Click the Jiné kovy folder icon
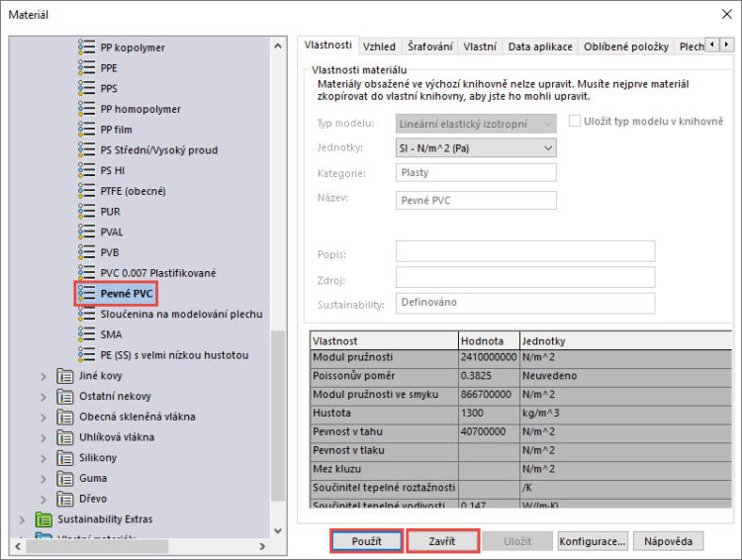The width and height of the screenshot is (742, 560). [65, 376]
